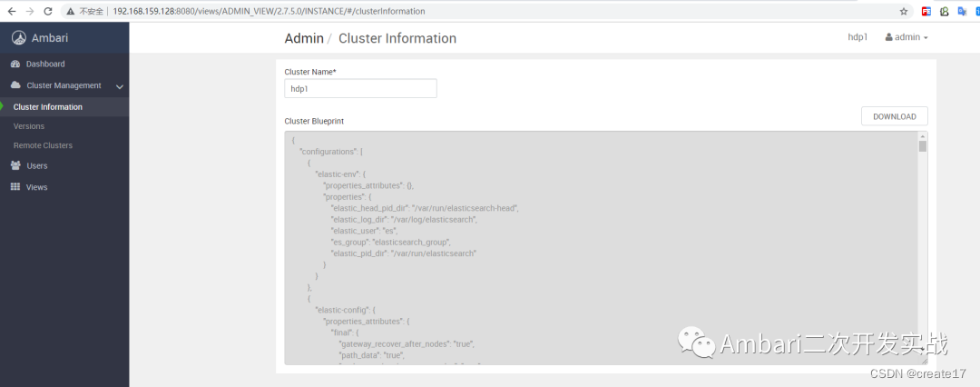
Task: Click the hdp1 cluster link in header
Action: (857, 37)
